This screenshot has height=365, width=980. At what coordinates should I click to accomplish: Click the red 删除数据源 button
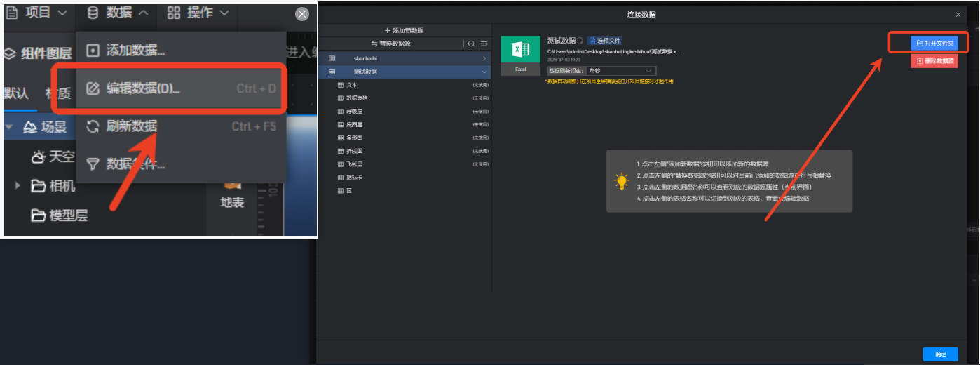click(x=934, y=61)
